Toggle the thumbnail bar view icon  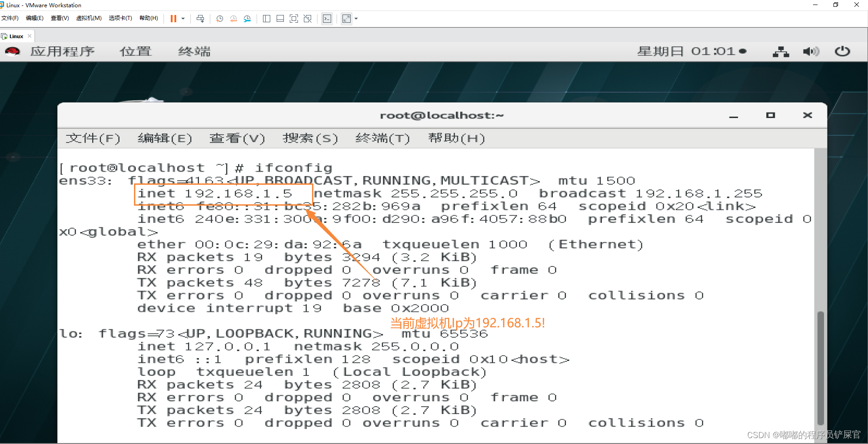[280, 19]
